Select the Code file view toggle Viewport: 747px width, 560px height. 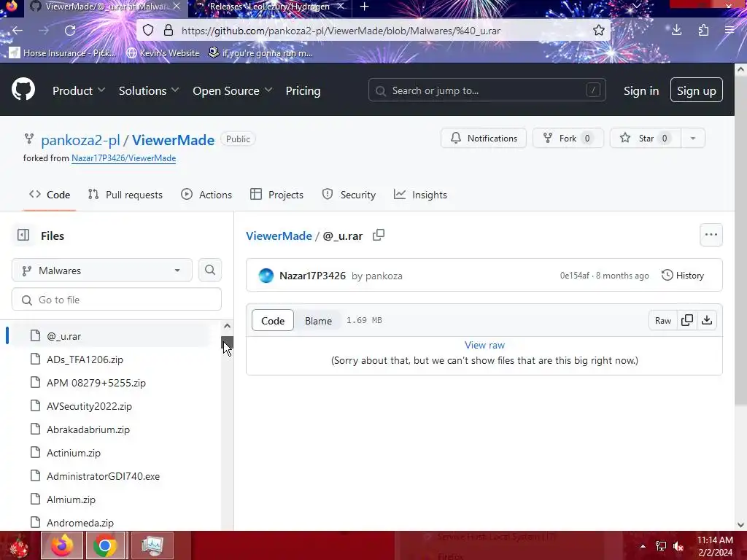(273, 321)
